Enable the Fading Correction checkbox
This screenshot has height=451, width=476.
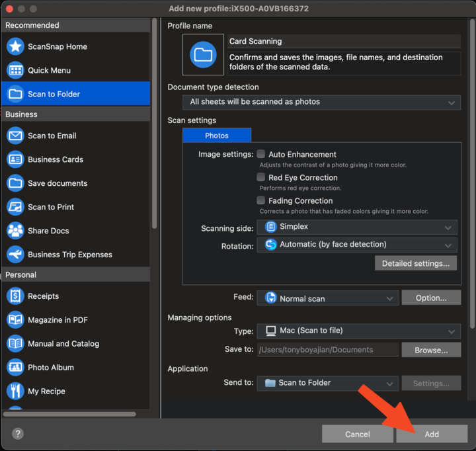pyautogui.click(x=260, y=200)
